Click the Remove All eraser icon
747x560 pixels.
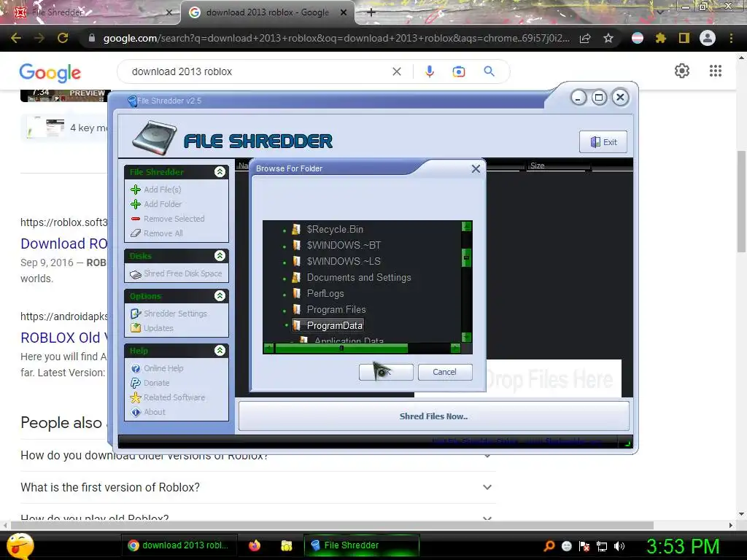[x=136, y=233]
